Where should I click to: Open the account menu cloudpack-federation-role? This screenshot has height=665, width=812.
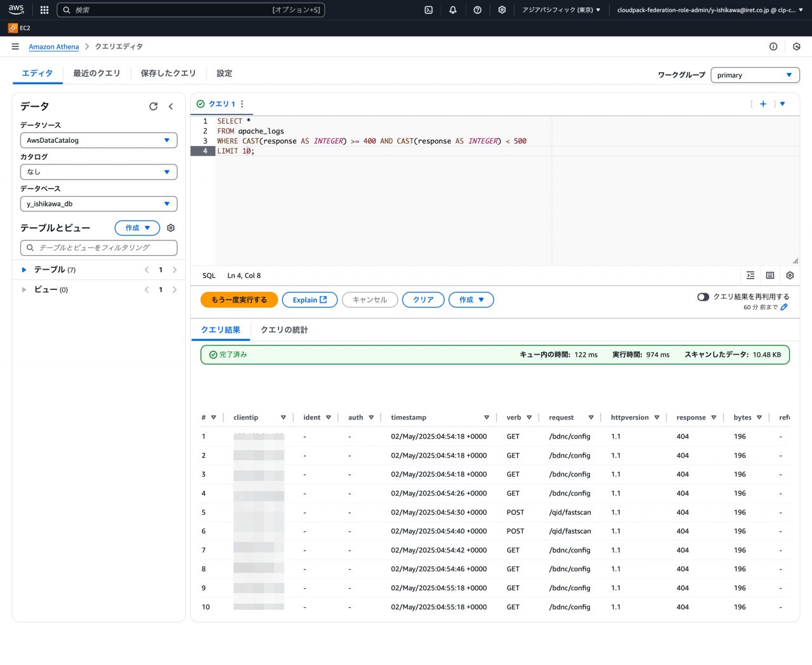pyautogui.click(x=710, y=10)
